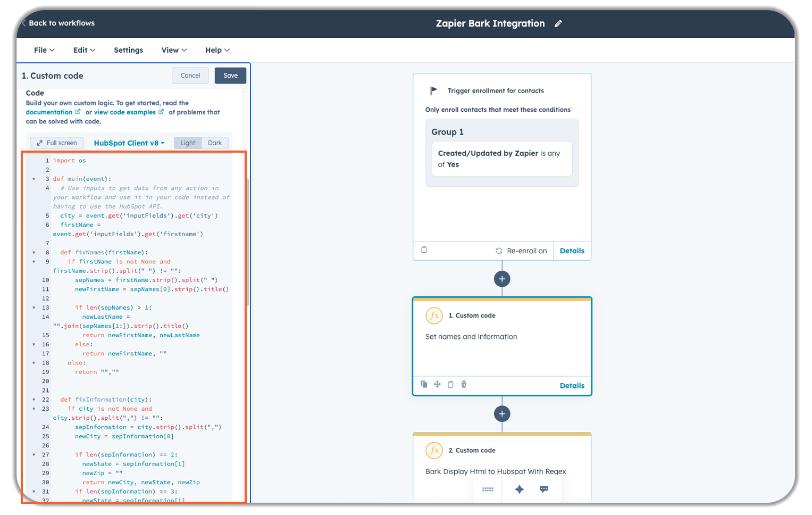
Task: Click the move arrows icon on 1. Custom code
Action: coord(437,384)
